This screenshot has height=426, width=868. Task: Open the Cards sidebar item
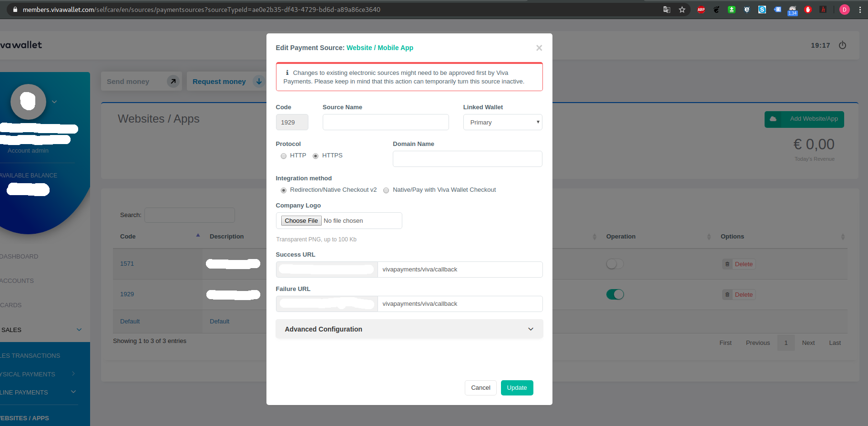[x=10, y=305]
